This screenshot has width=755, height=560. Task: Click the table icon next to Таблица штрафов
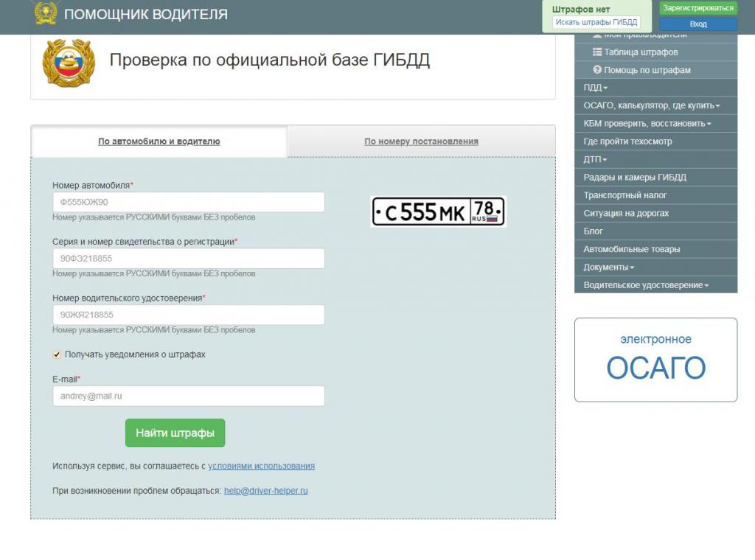(x=597, y=52)
